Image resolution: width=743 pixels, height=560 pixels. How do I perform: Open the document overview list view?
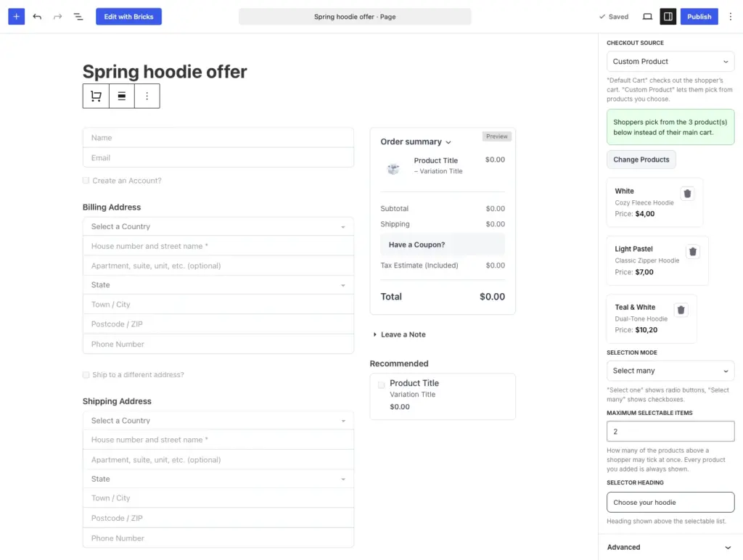pyautogui.click(x=78, y=17)
